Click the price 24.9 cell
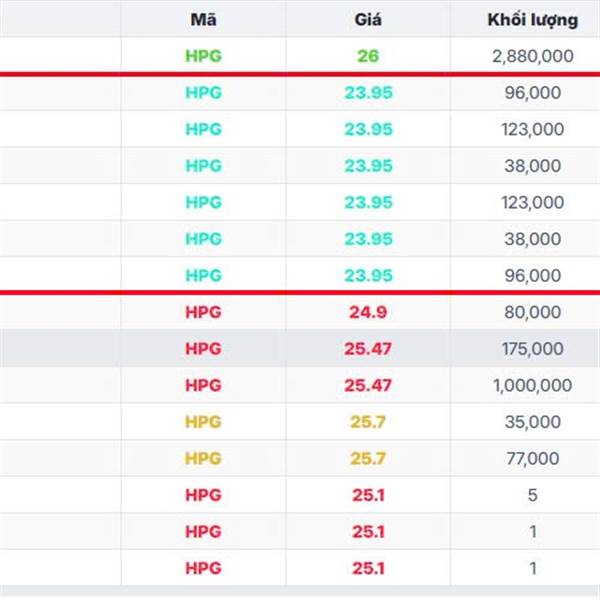 [368, 312]
